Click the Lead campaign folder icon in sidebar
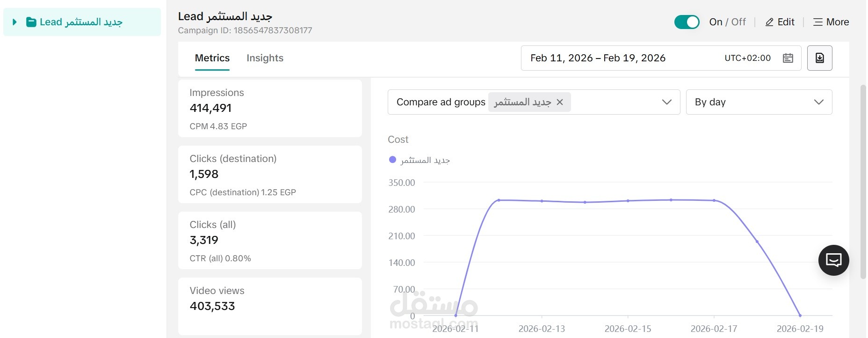 tap(31, 22)
